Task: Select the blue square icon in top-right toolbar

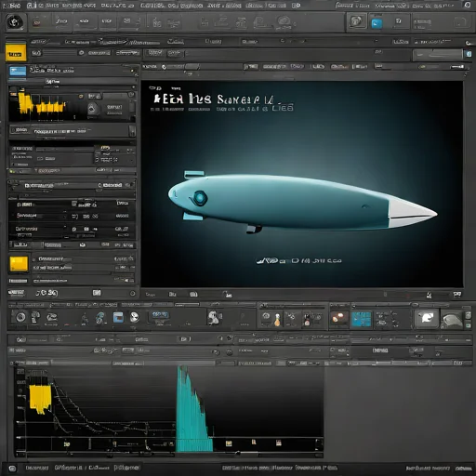Action: (x=377, y=23)
